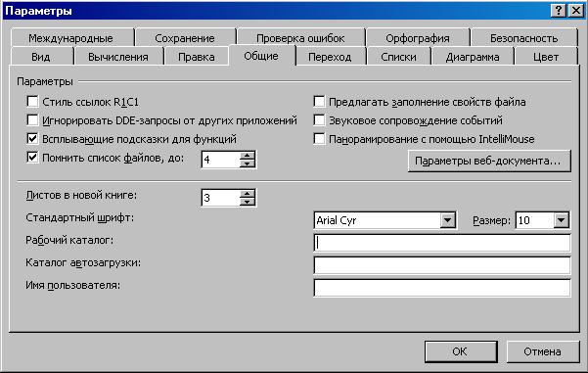Open the Безопасность tab

tap(523, 38)
